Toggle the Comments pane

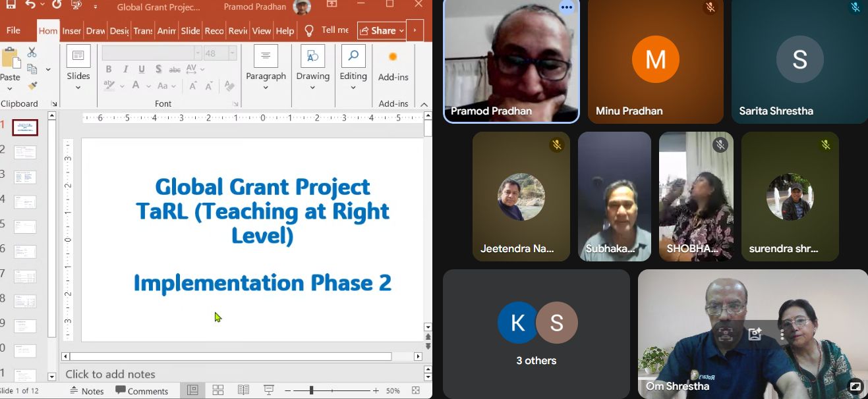[142, 390]
